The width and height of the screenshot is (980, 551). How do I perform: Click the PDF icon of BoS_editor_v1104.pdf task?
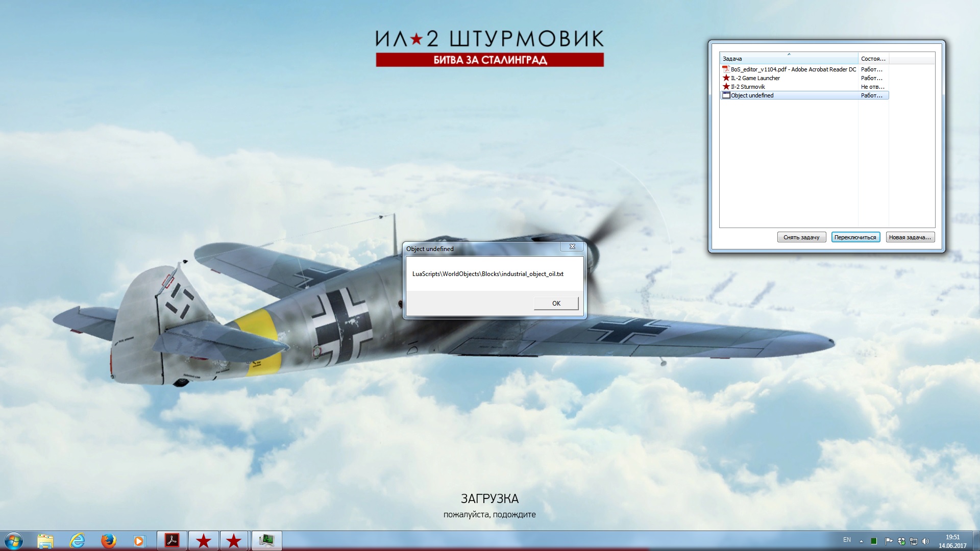click(x=726, y=69)
